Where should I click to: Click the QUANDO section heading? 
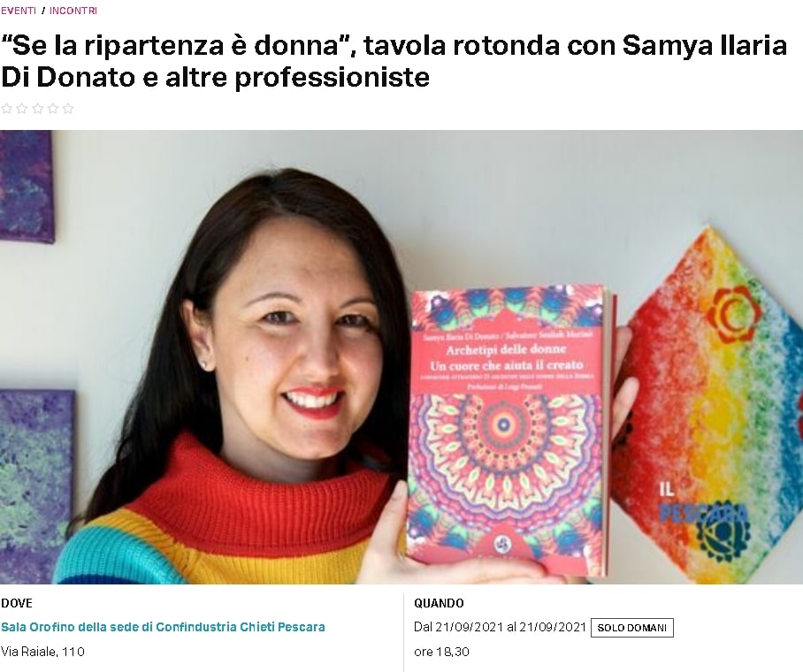[439, 603]
